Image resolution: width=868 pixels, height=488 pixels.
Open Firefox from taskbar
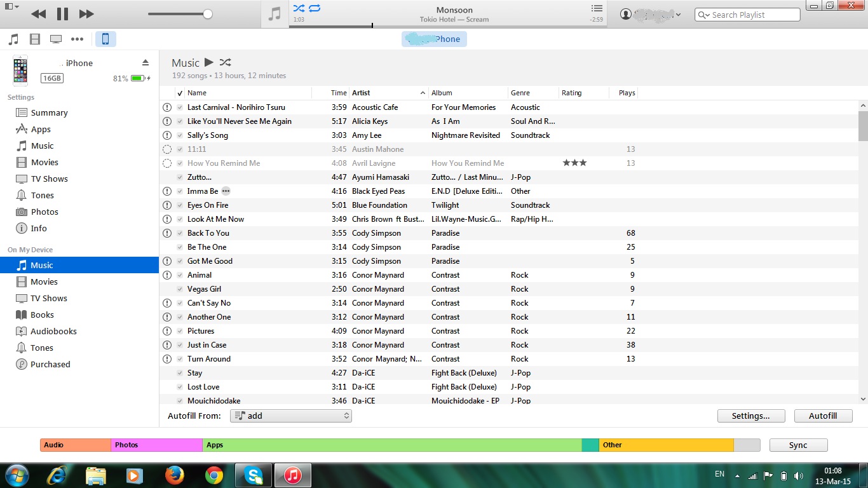174,475
